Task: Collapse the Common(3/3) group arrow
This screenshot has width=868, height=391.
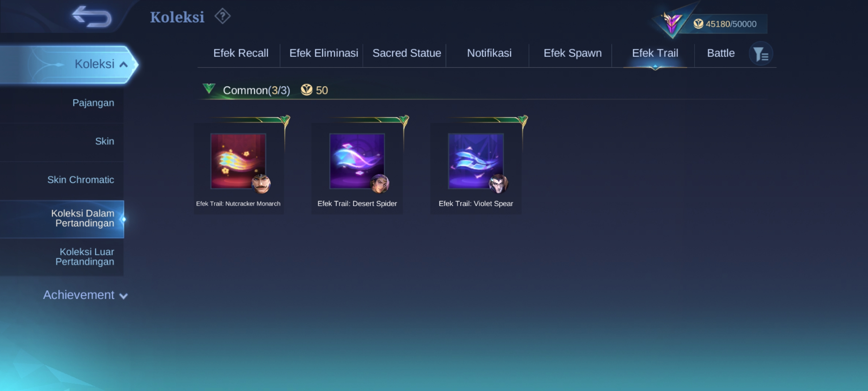Action: coord(209,89)
